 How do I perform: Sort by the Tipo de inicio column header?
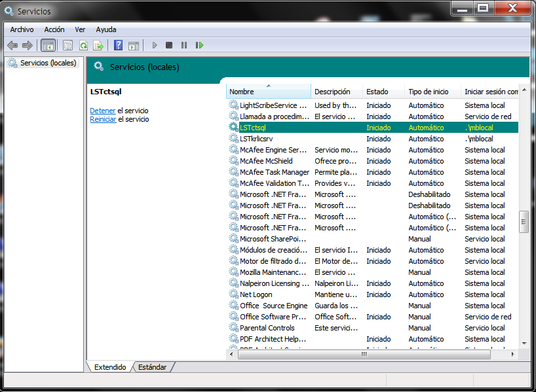coord(432,92)
